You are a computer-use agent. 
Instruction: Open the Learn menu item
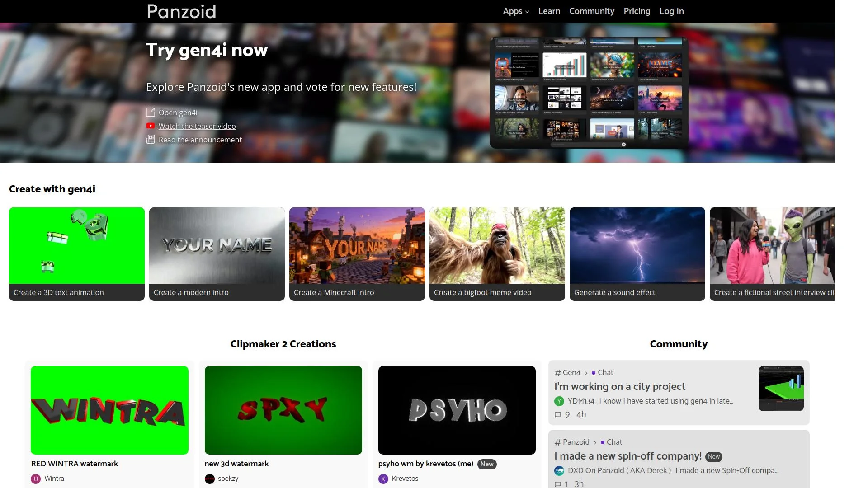click(x=549, y=11)
